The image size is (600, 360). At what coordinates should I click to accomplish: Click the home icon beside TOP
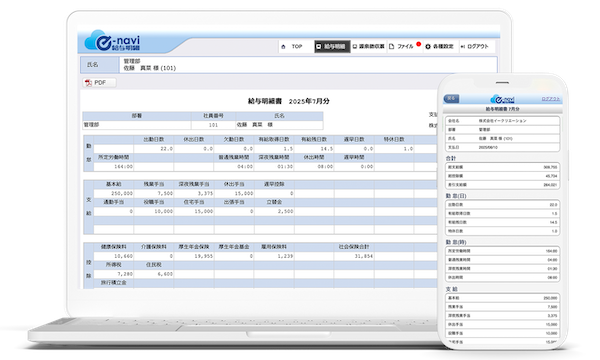tap(283, 47)
